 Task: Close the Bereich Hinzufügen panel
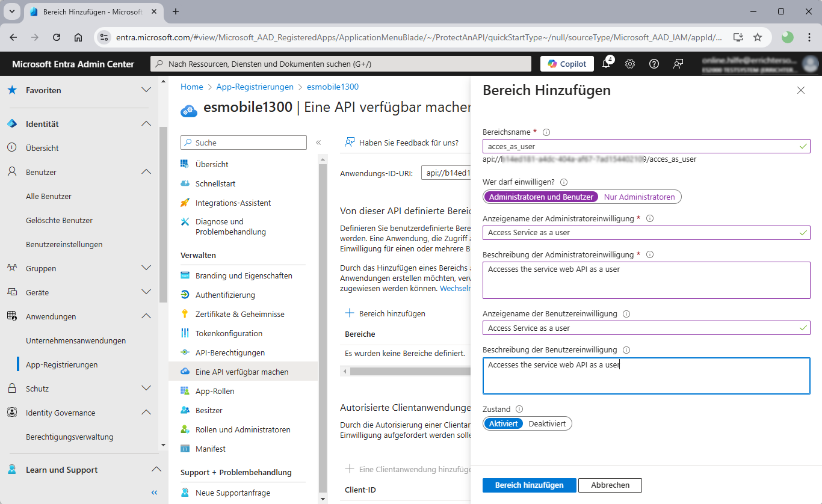point(800,90)
